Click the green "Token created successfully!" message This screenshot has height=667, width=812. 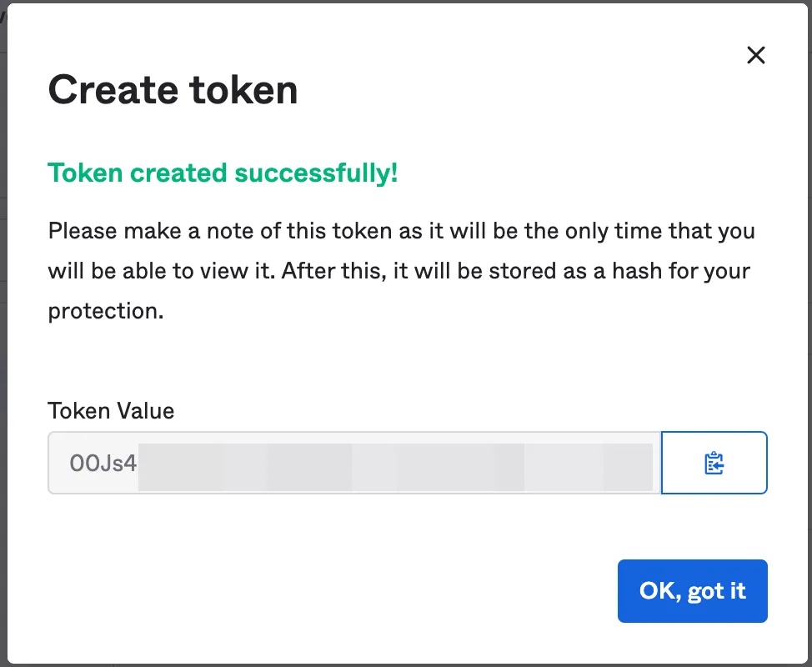(223, 173)
